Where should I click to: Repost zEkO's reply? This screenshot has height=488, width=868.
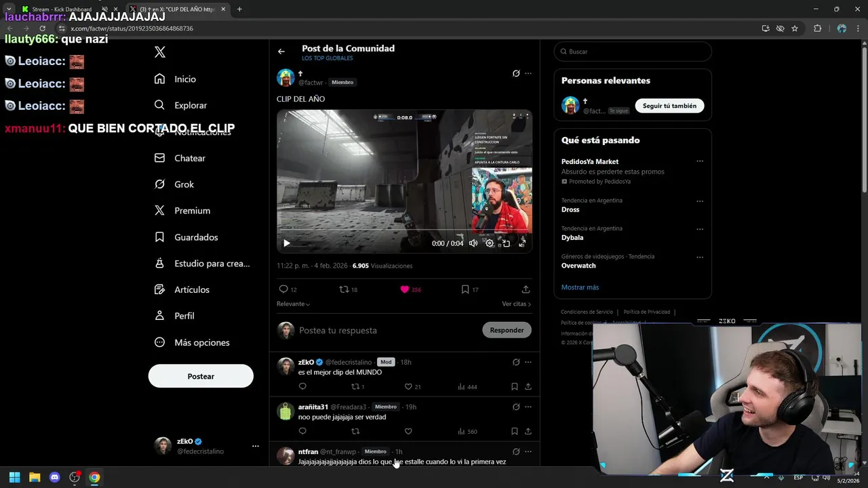(357, 387)
